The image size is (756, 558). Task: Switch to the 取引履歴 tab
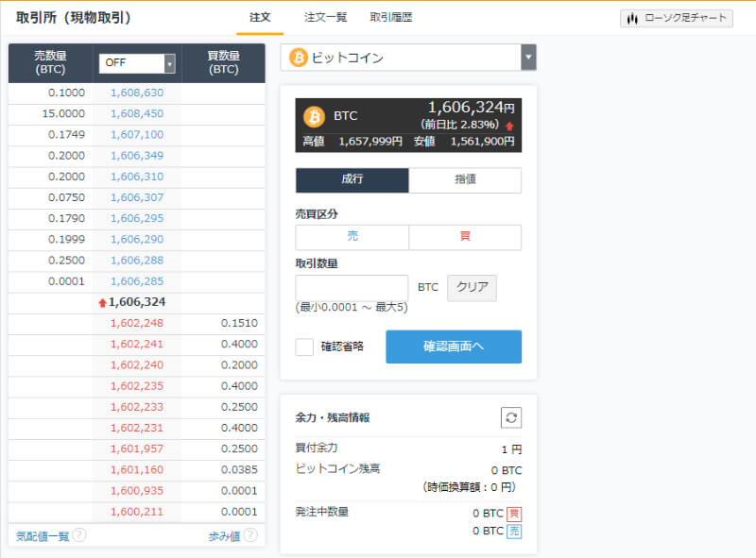(390, 18)
